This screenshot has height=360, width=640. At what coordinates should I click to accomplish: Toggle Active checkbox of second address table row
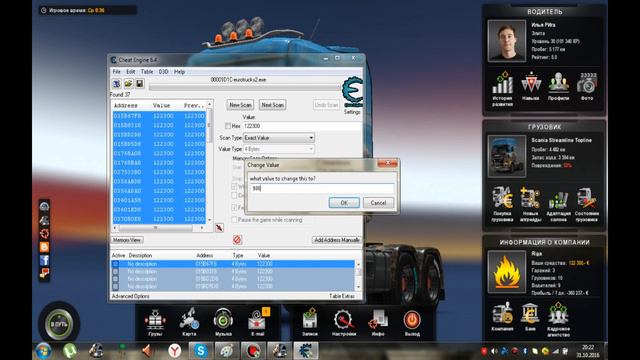(x=116, y=271)
